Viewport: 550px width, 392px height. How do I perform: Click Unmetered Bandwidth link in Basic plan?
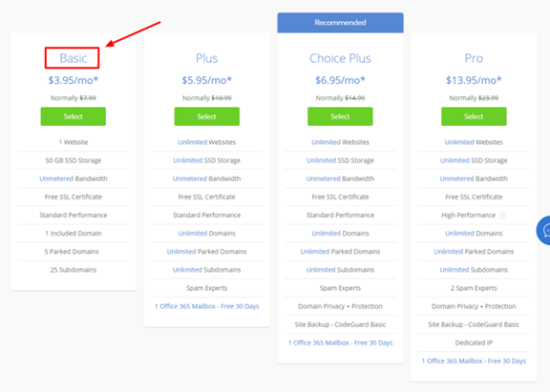(x=73, y=178)
